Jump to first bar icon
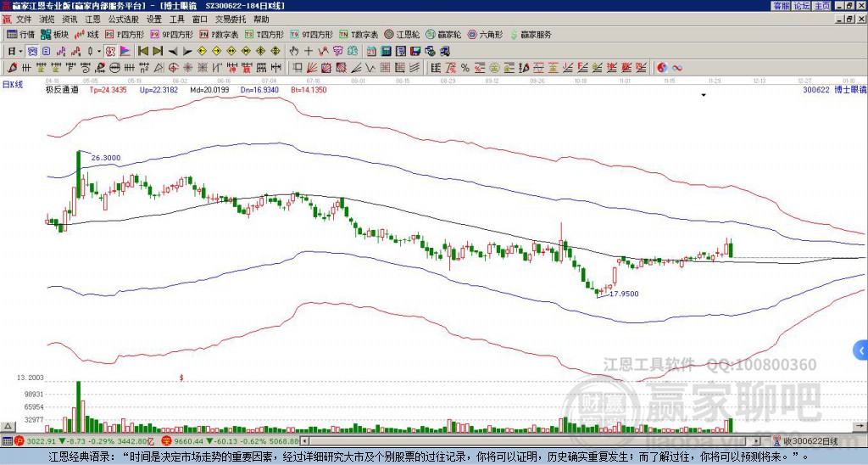The width and height of the screenshot is (868, 465). (142, 51)
